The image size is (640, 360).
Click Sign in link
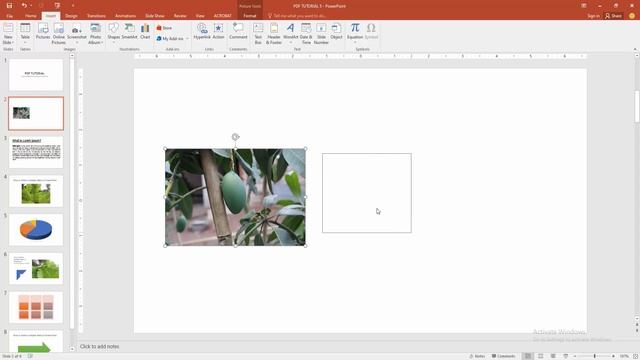[x=593, y=16]
